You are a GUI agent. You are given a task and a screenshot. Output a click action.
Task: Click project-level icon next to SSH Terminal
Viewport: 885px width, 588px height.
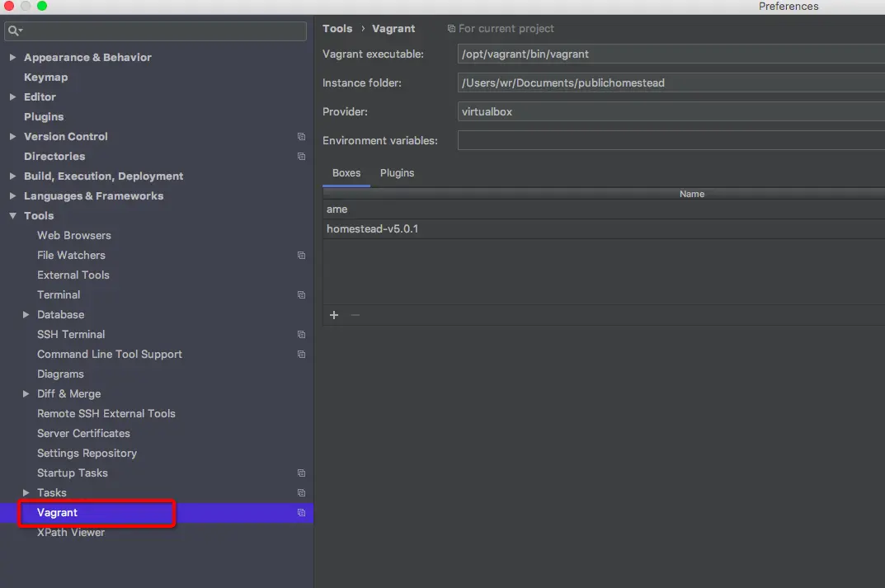(x=301, y=334)
